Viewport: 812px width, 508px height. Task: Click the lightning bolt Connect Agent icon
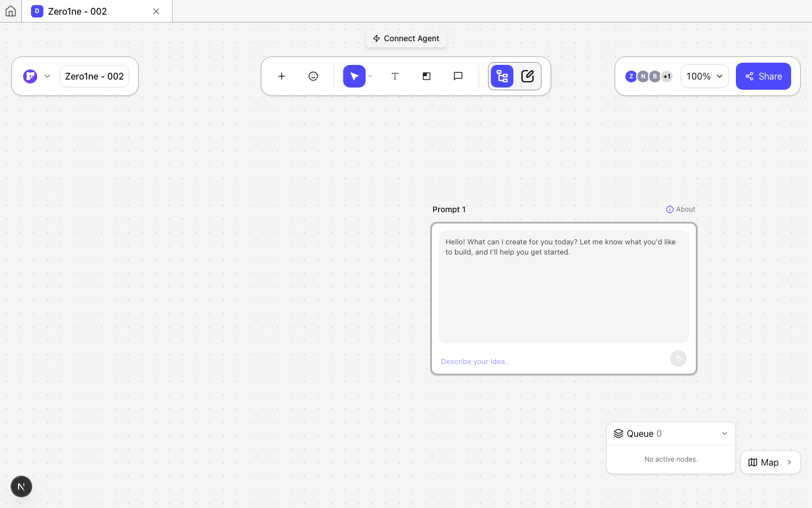point(377,38)
